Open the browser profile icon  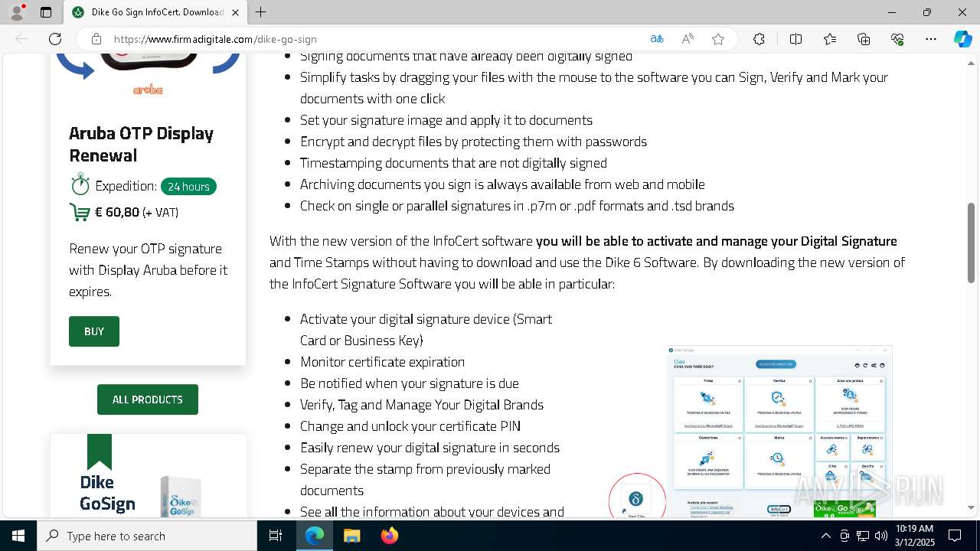pos(17,12)
